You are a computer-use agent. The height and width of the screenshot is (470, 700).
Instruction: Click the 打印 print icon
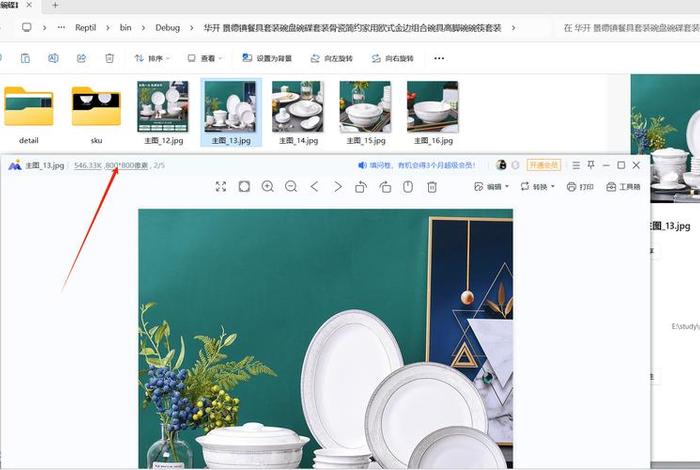(x=580, y=187)
